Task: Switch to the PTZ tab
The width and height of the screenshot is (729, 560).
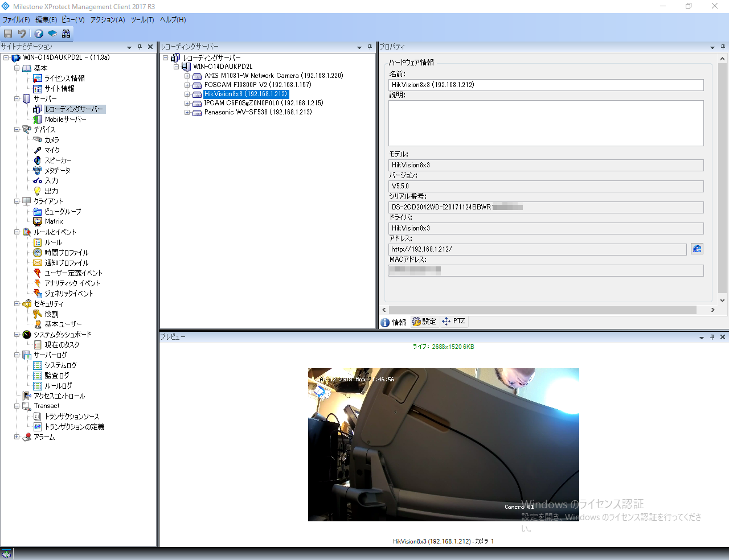Action: coord(454,322)
